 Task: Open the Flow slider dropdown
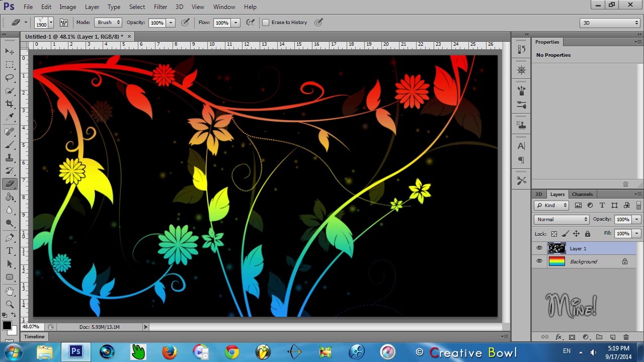click(235, 23)
